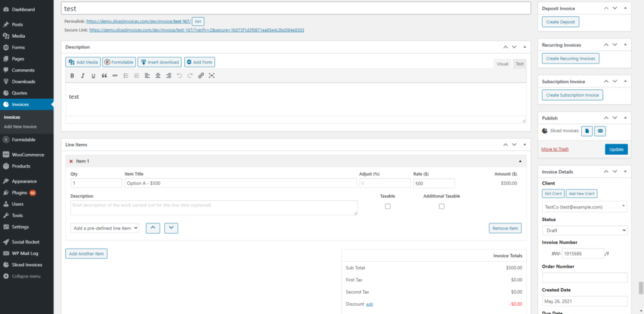Toggle Italic formatting in description editor
This screenshot has height=314, width=644.
tap(82, 76)
